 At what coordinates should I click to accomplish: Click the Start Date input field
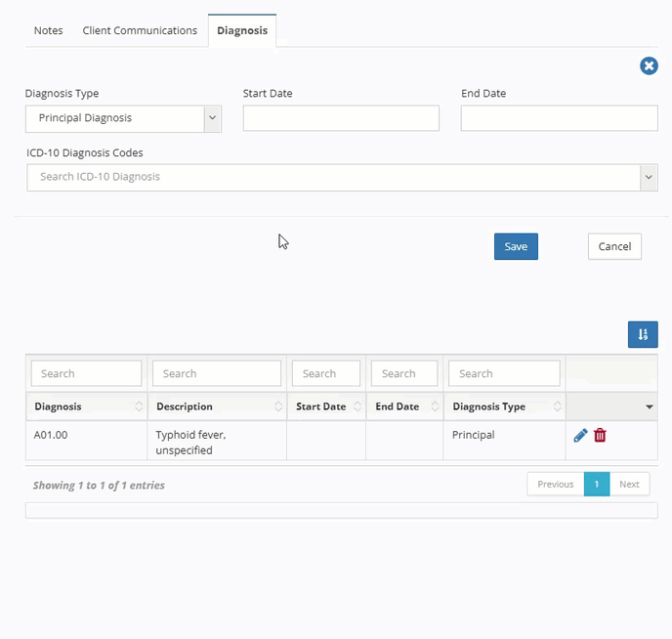click(341, 118)
